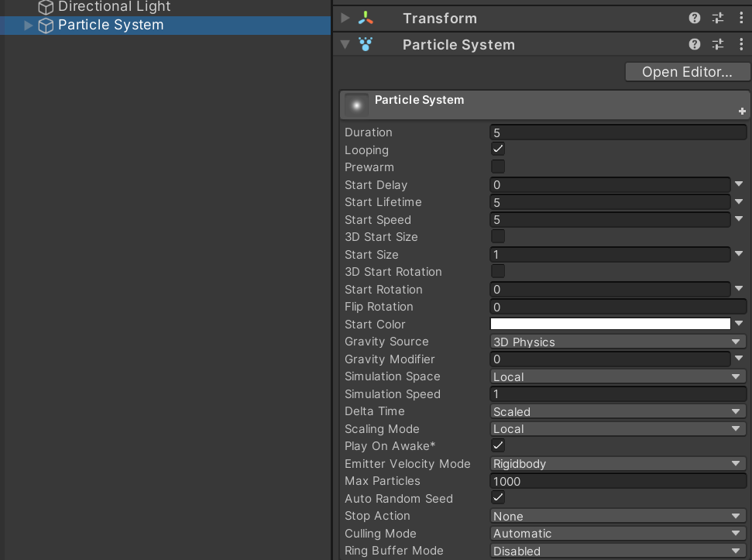Open the Start Color swatch picker
This screenshot has width=752, height=560.
click(610, 325)
